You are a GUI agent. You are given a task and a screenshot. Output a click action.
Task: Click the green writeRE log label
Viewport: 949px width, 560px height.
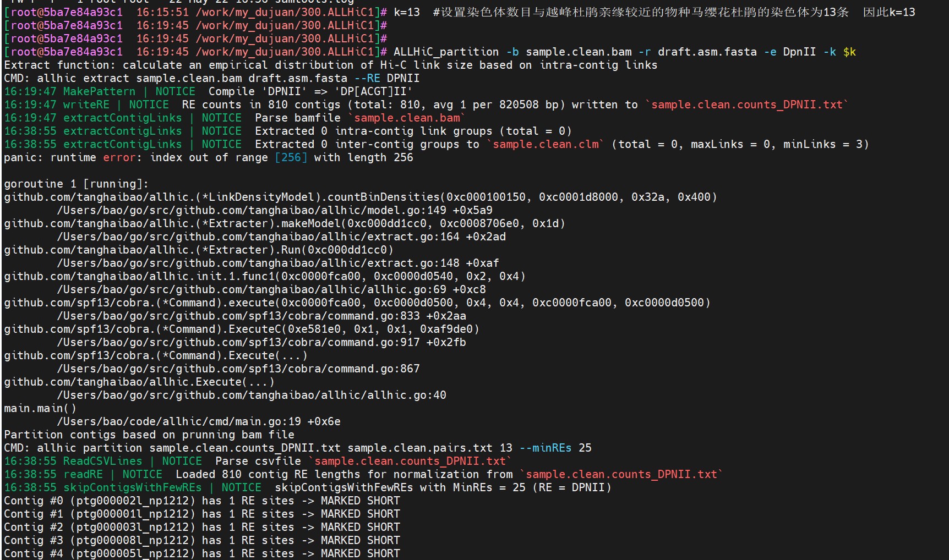click(x=86, y=105)
